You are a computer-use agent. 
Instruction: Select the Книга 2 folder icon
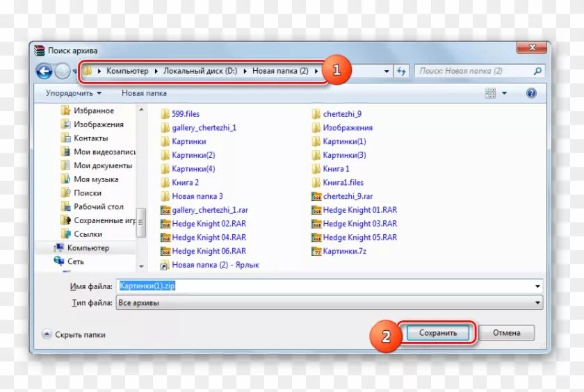(165, 183)
